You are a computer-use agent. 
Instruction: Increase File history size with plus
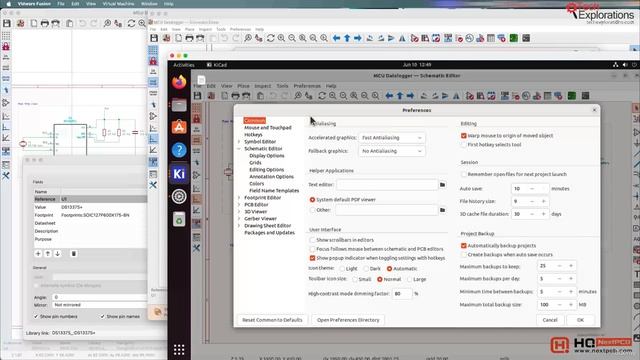pyautogui.click(x=543, y=202)
